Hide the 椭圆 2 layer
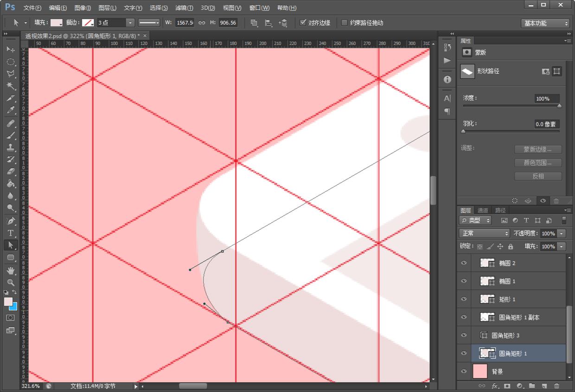This screenshot has height=392, width=575. pos(464,263)
